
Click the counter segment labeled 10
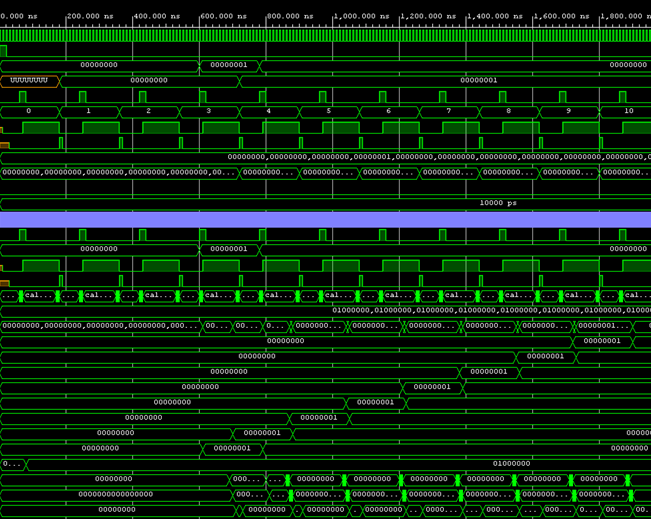(628, 111)
